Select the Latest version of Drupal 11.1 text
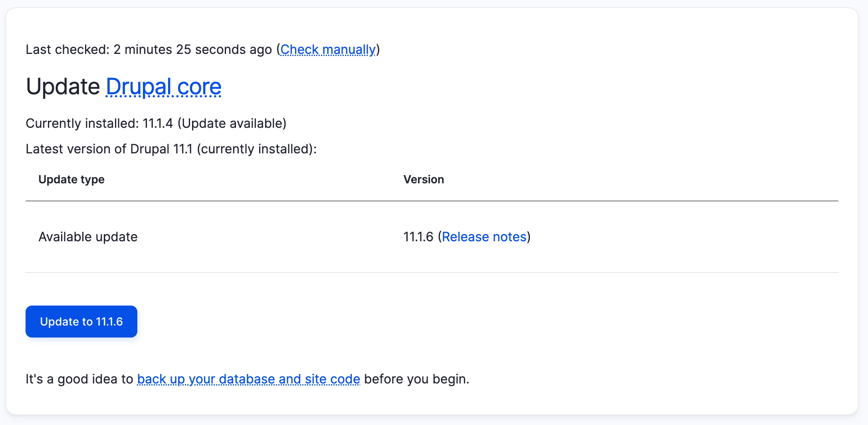This screenshot has width=868, height=425. tap(171, 149)
